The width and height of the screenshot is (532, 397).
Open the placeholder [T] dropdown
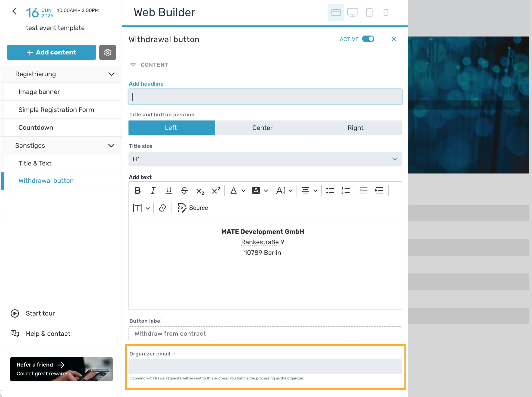pyautogui.click(x=141, y=208)
